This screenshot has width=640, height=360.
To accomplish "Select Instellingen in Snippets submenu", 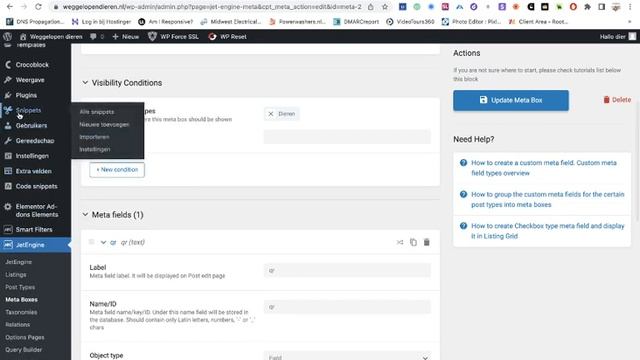I will 95,149.
